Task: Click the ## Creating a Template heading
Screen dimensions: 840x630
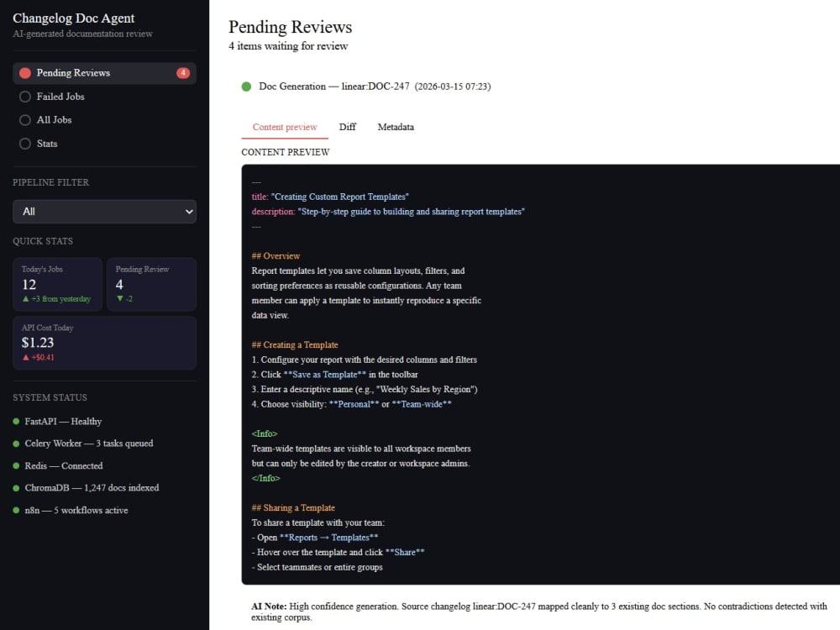Action: tap(295, 345)
